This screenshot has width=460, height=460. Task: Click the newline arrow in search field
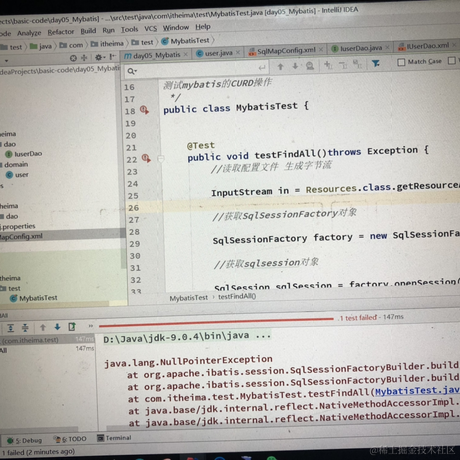tap(262, 68)
